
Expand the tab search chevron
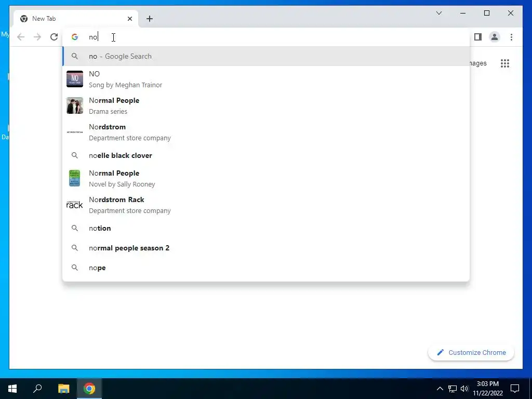point(438,13)
